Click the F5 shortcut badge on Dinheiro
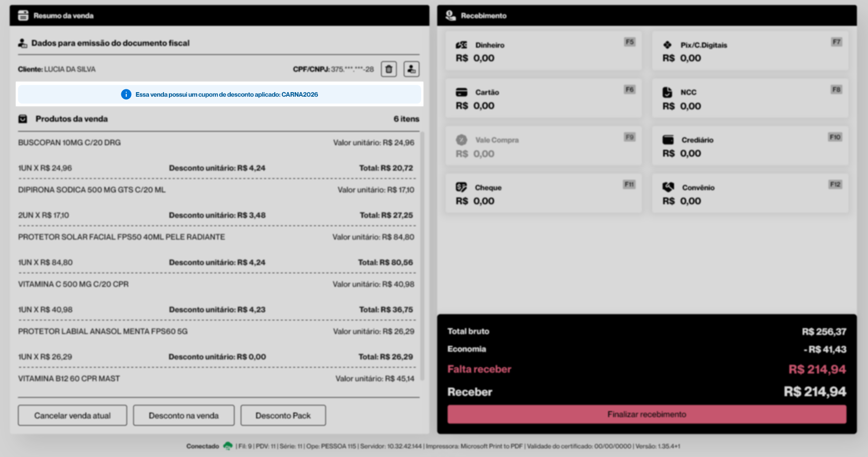Screen dimensions: 868x457 [x=629, y=42]
